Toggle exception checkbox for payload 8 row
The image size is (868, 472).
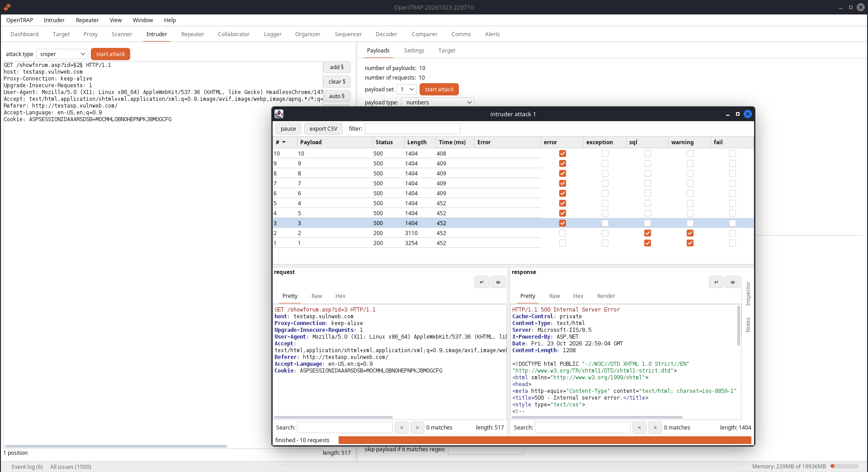(x=605, y=174)
